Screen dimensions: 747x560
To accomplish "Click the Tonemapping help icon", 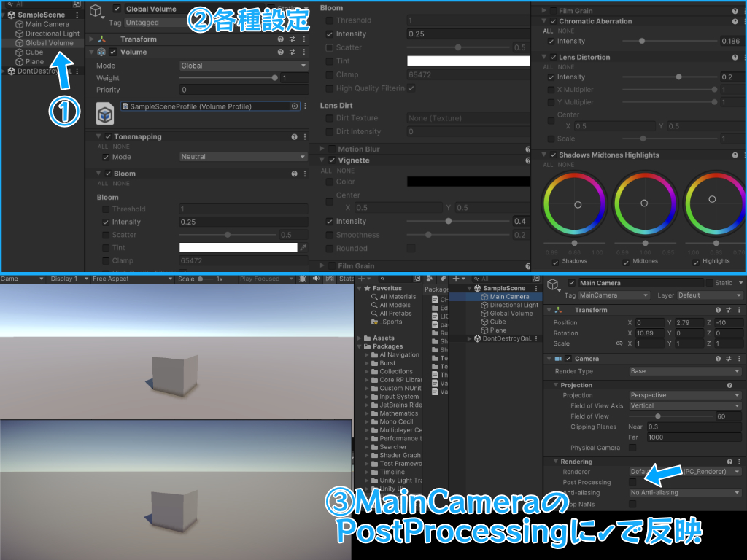I will (295, 136).
